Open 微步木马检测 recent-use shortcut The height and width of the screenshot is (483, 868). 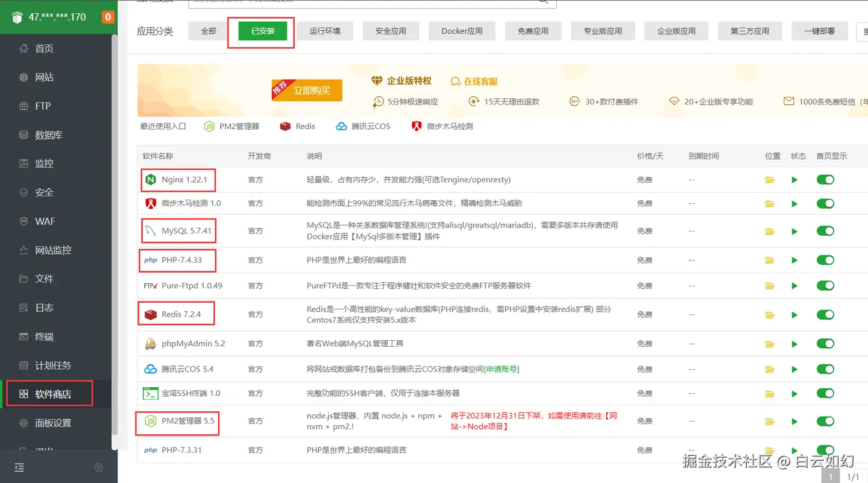(x=442, y=126)
